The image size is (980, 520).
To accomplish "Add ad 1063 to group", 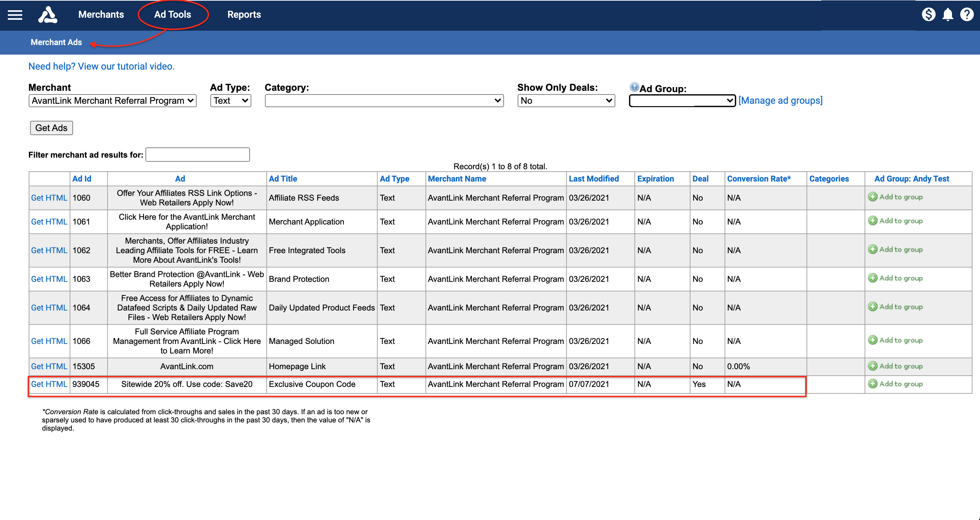I will pos(895,278).
